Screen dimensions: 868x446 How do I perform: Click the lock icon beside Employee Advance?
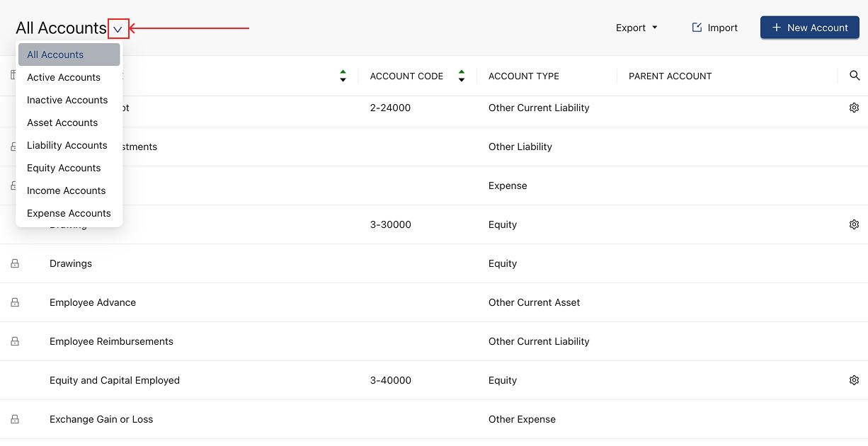(15, 302)
